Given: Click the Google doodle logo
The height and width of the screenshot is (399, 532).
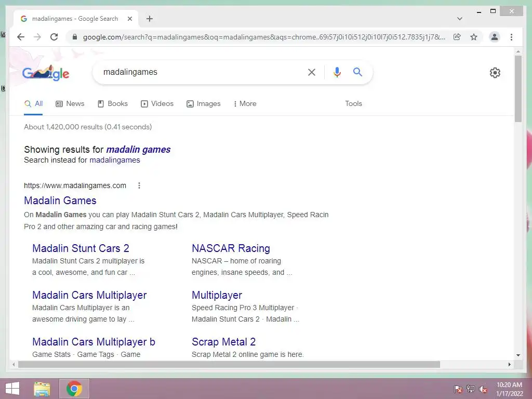Looking at the screenshot, I should [46, 73].
